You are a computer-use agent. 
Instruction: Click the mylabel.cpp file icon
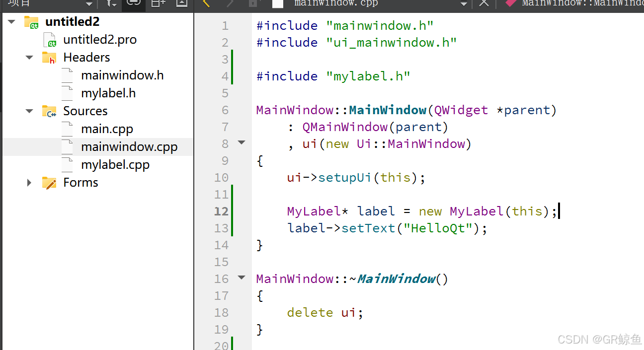[68, 165]
